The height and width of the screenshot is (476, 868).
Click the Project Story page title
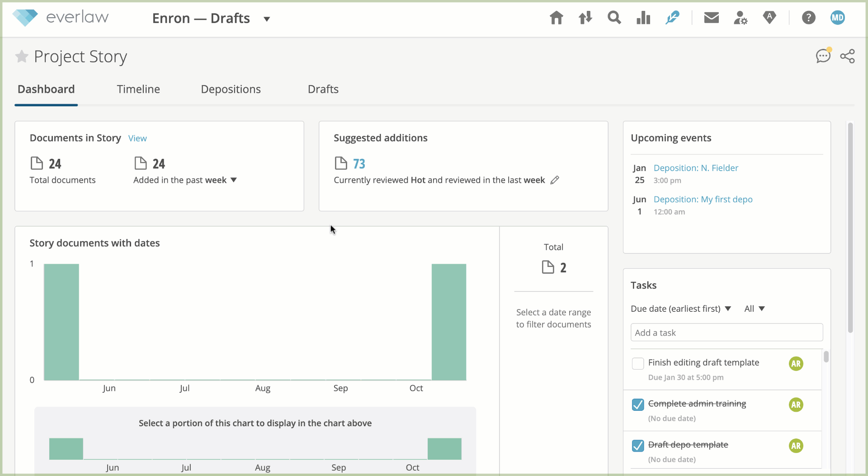[80, 57]
